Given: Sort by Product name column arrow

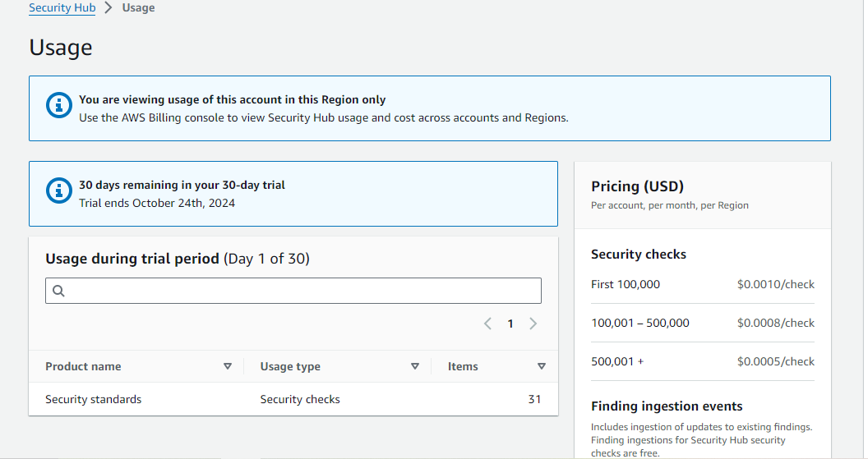Looking at the screenshot, I should tap(228, 367).
